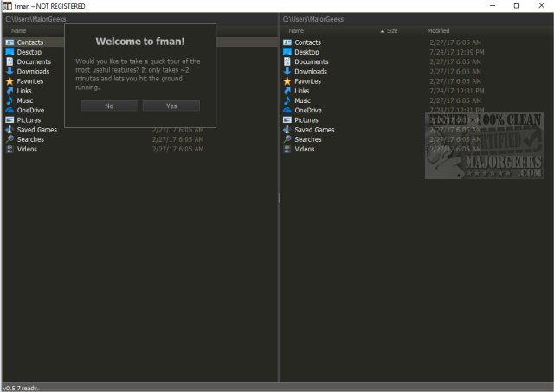Select the Contacts folder icon in right pane

tap(287, 42)
